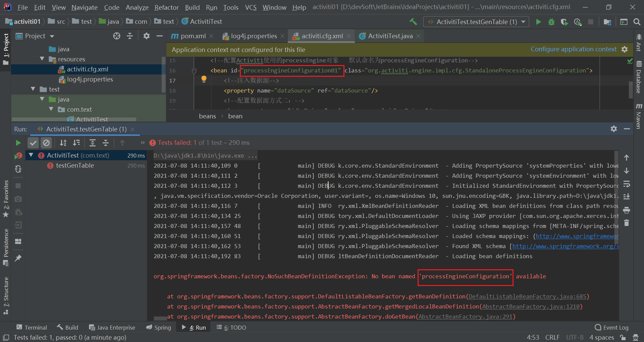Image resolution: width=644 pixels, height=342 pixels.
Task: Collapse the resources folder
Action: pos(42,59)
